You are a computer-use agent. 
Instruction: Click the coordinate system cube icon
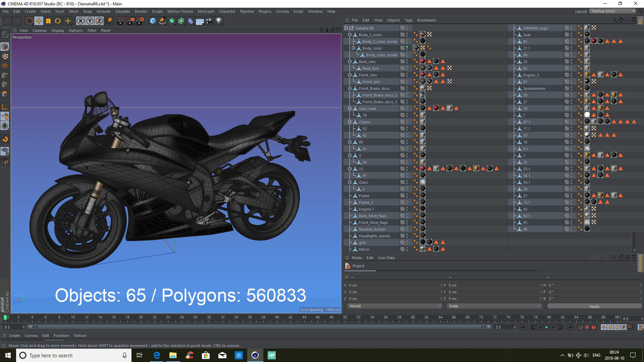[109, 21]
